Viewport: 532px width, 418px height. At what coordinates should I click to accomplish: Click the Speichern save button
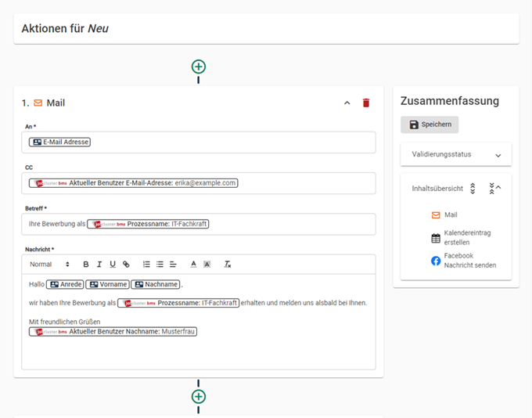click(x=430, y=124)
